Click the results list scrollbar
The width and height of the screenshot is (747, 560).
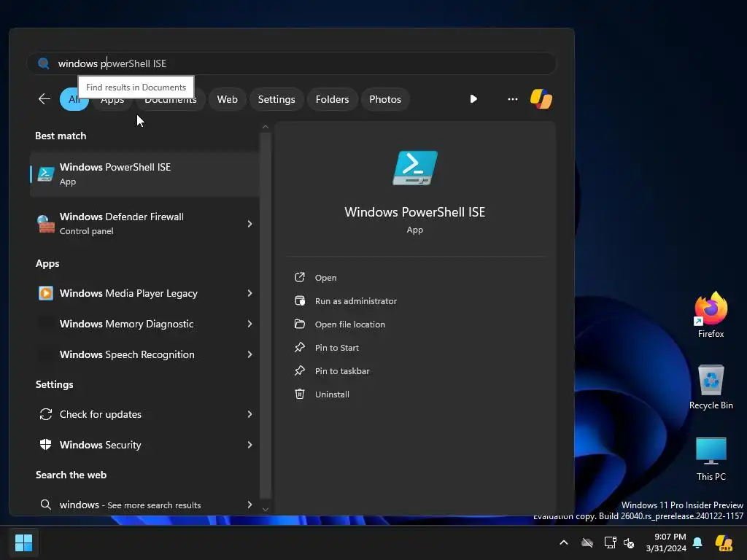[x=266, y=315]
